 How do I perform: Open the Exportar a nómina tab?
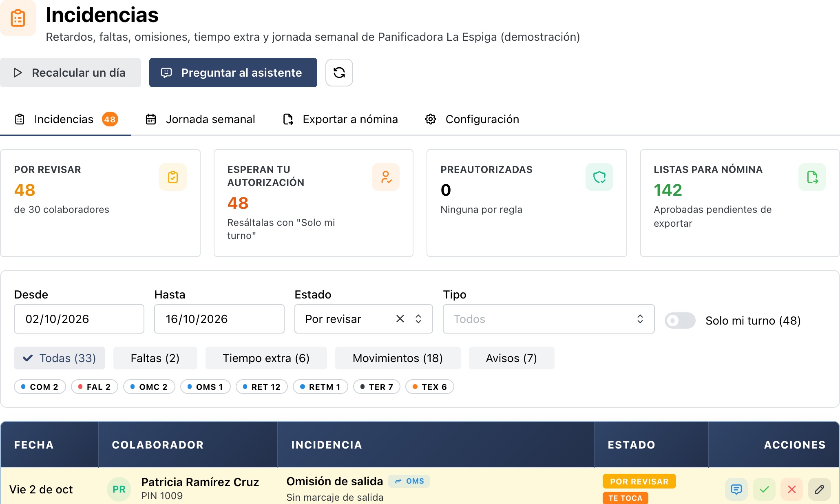340,119
